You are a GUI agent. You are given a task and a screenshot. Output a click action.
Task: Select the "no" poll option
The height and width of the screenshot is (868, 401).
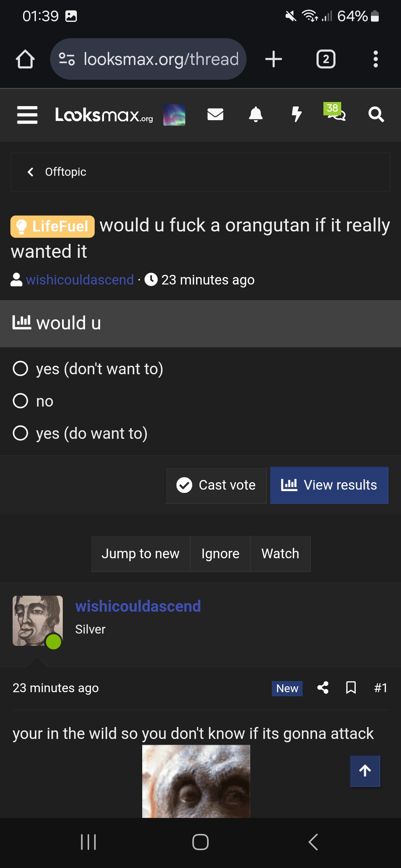(x=20, y=401)
